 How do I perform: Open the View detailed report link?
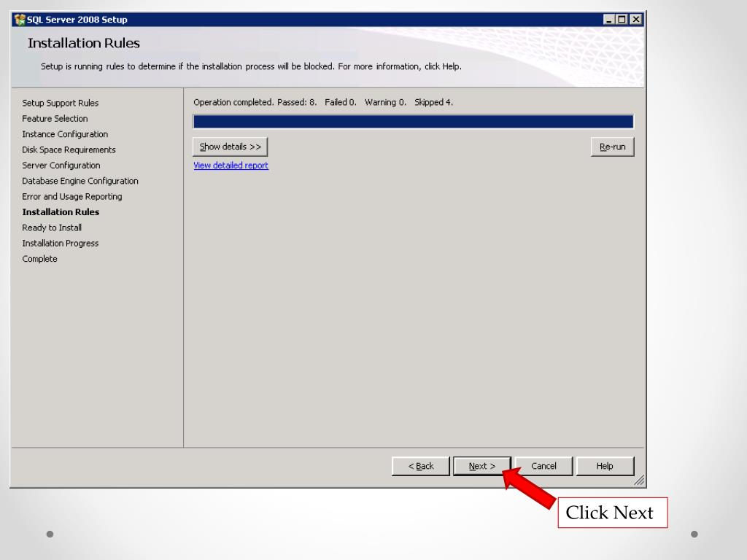coord(231,166)
